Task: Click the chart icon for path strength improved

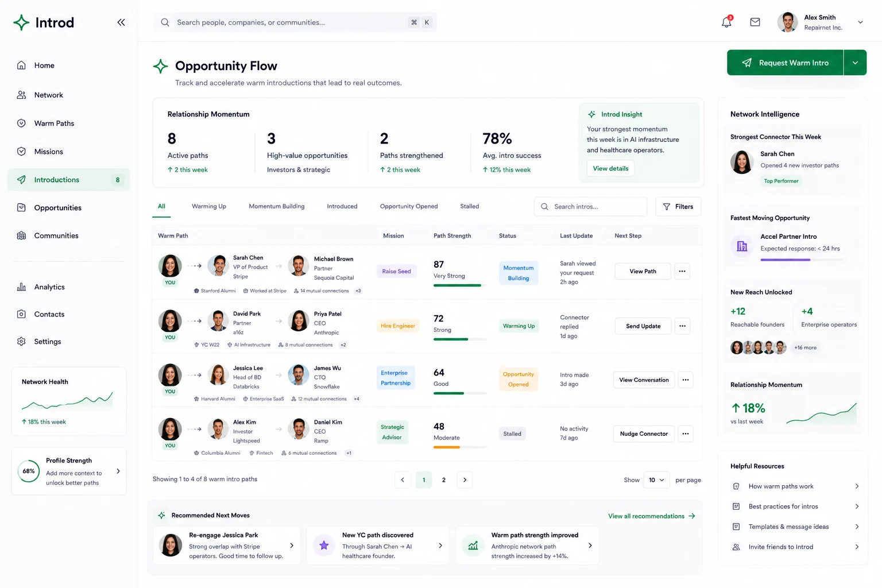Action: coord(473,546)
